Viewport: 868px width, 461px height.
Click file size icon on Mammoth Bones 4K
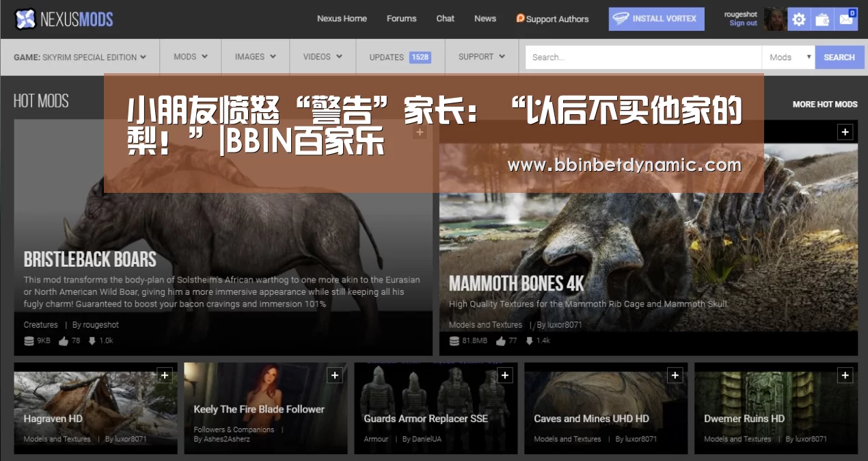[x=455, y=341]
